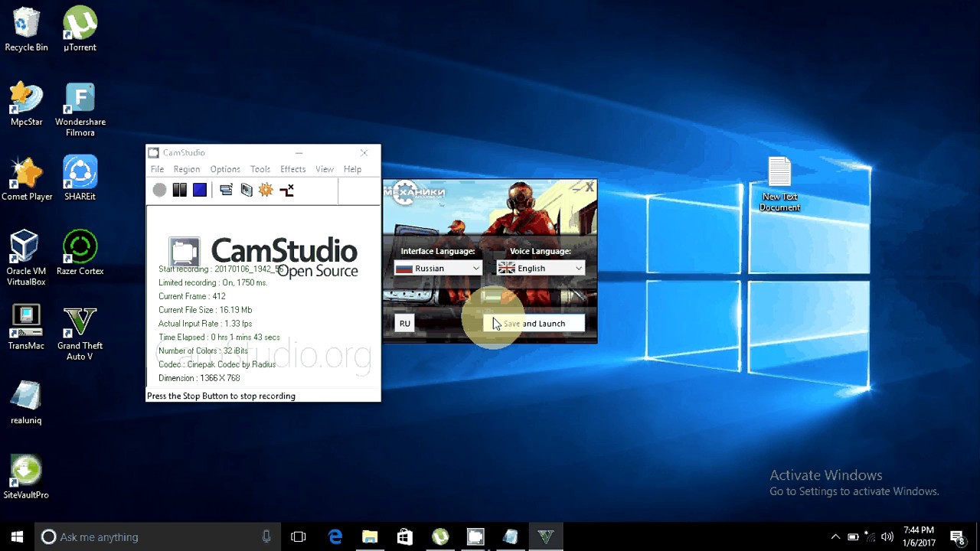This screenshot has width=980, height=551.
Task: Open the CamStudio File menu
Action: point(157,169)
